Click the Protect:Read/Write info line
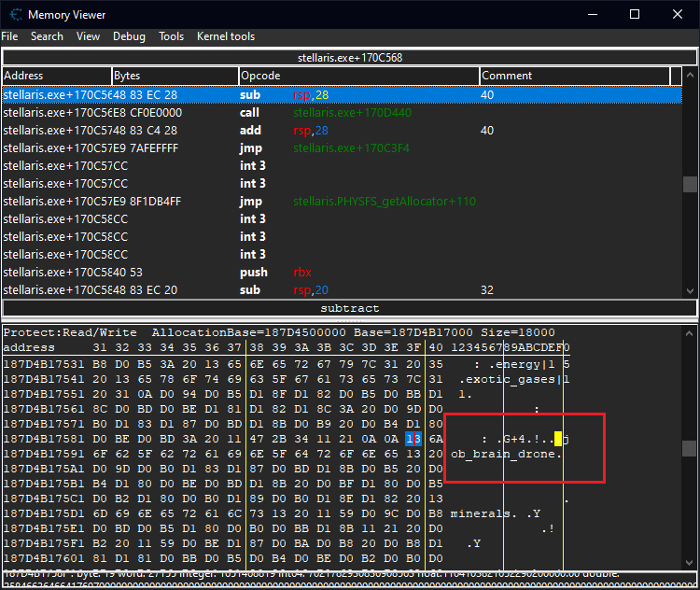This screenshot has width=700, height=590. coord(279,332)
